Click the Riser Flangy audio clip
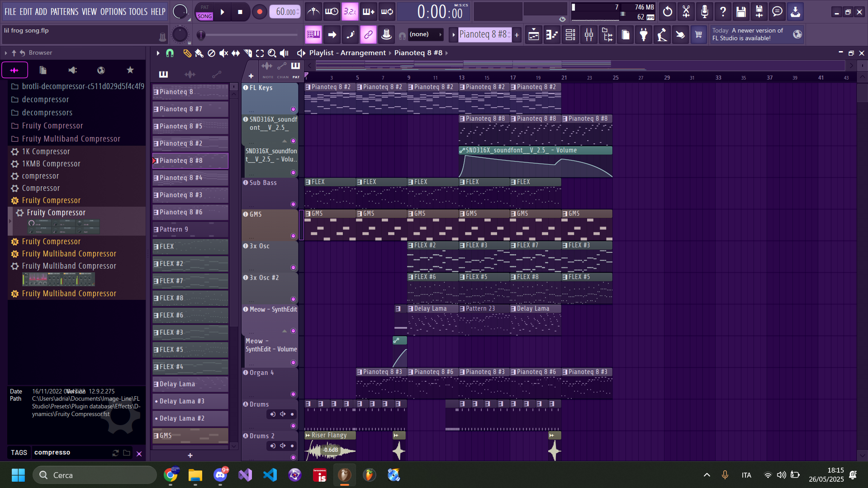 330,446
